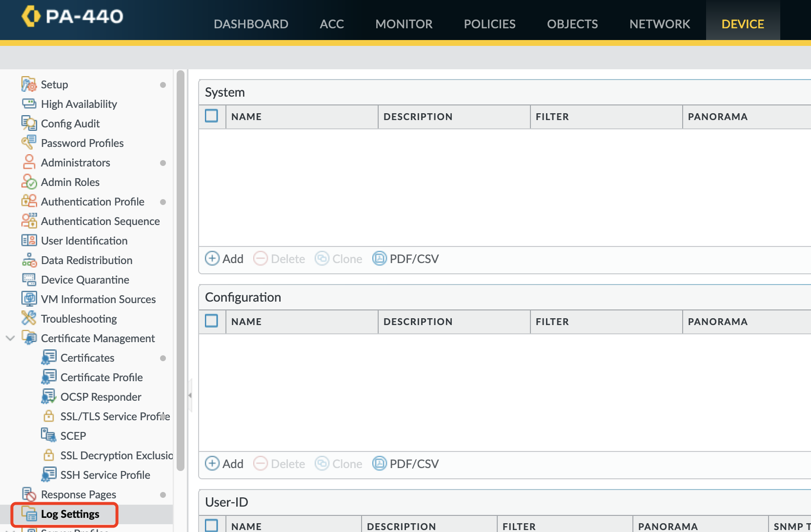Open the NETWORK tab

point(660,24)
